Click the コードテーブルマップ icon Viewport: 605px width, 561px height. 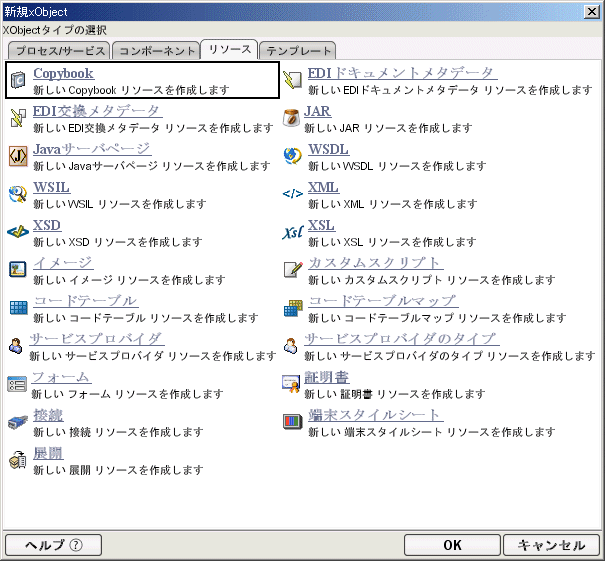pos(293,308)
